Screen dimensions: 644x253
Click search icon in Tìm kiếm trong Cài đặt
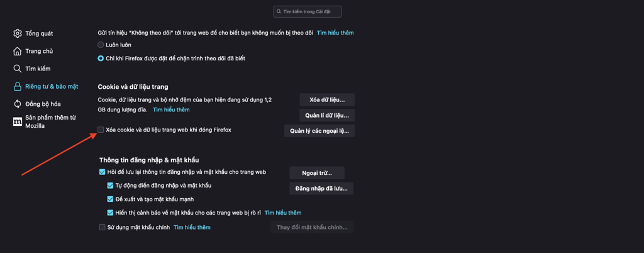tap(279, 12)
